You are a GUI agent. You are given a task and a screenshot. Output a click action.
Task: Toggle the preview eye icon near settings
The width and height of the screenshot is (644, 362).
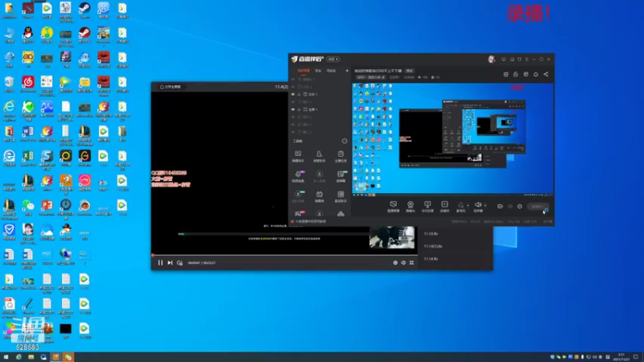pos(510,207)
